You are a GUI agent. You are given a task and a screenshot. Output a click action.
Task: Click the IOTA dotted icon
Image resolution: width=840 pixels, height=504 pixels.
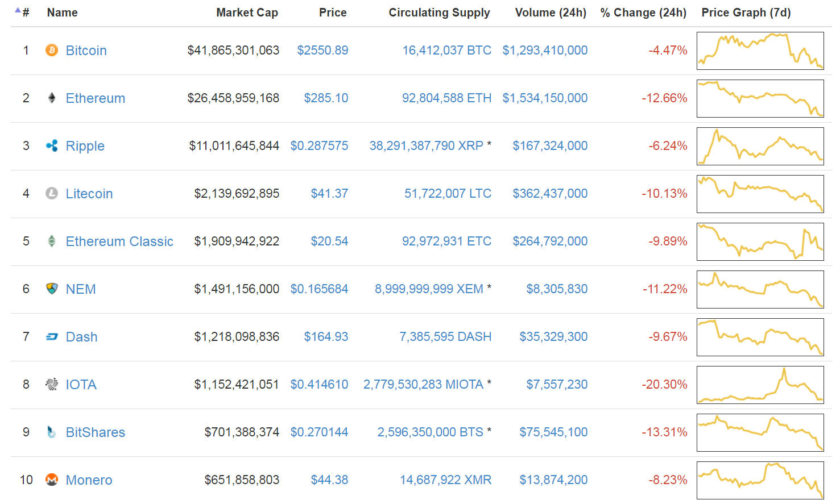[52, 385]
